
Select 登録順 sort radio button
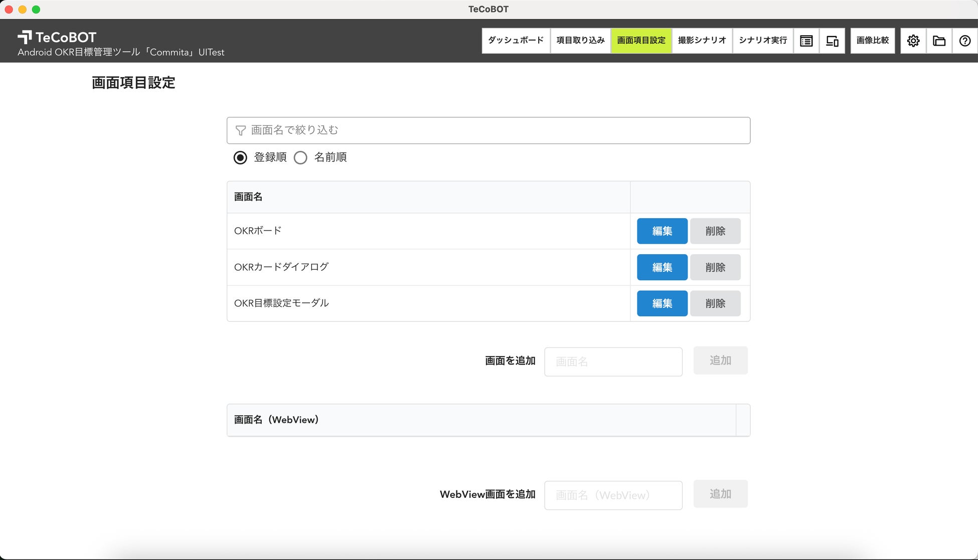240,157
